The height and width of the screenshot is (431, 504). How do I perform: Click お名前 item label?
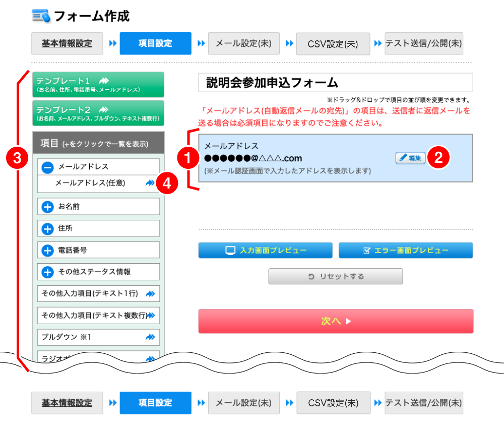click(69, 206)
